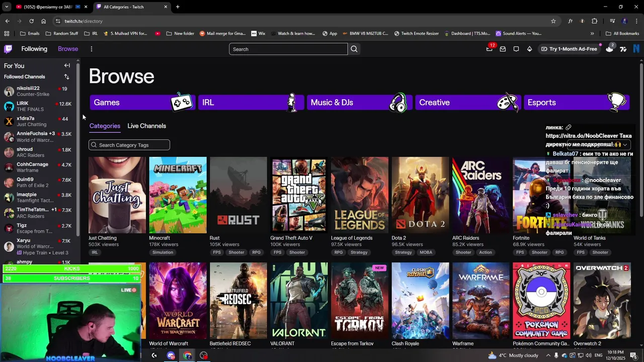The height and width of the screenshot is (362, 644).
Task: Open a new Chrome tab
Action: pyautogui.click(x=178, y=7)
